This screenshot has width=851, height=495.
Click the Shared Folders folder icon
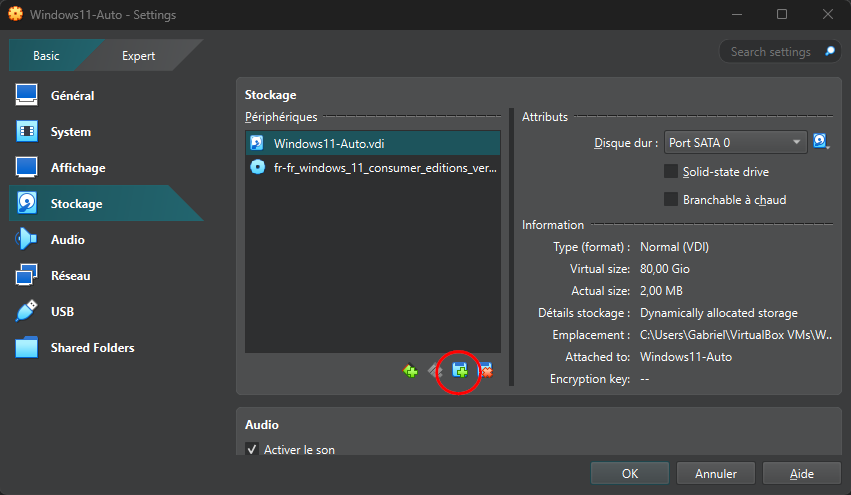point(27,347)
